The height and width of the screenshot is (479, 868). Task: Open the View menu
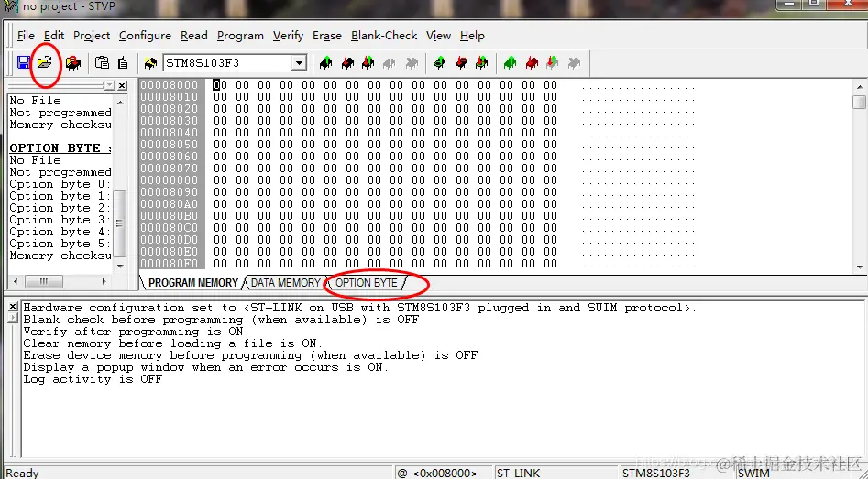click(438, 36)
